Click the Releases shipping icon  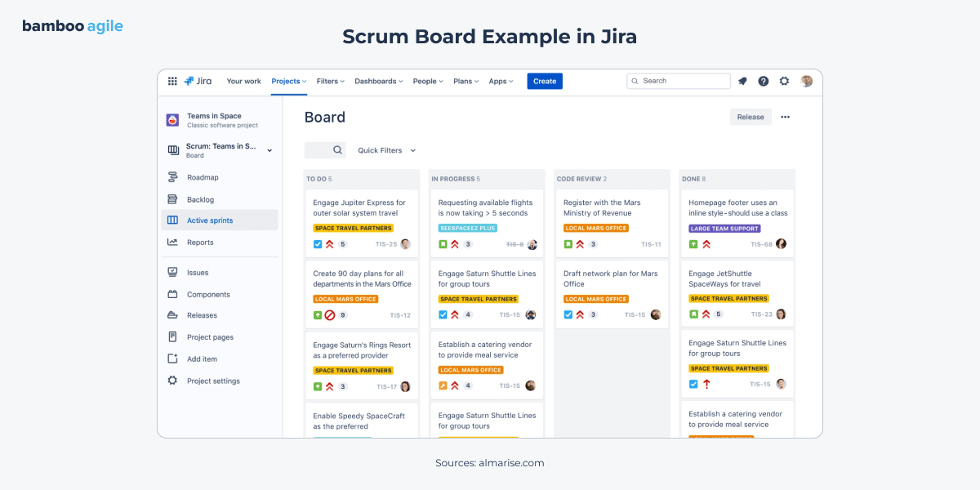173,315
